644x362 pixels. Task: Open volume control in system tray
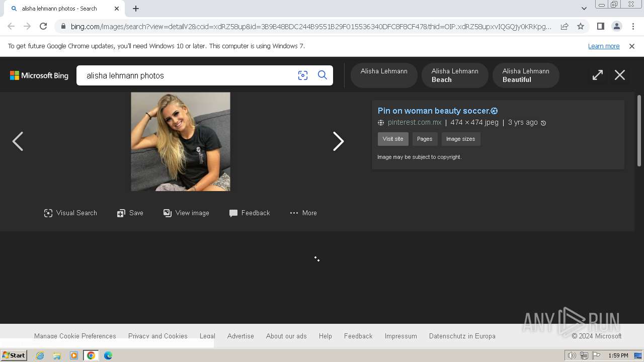(572, 355)
